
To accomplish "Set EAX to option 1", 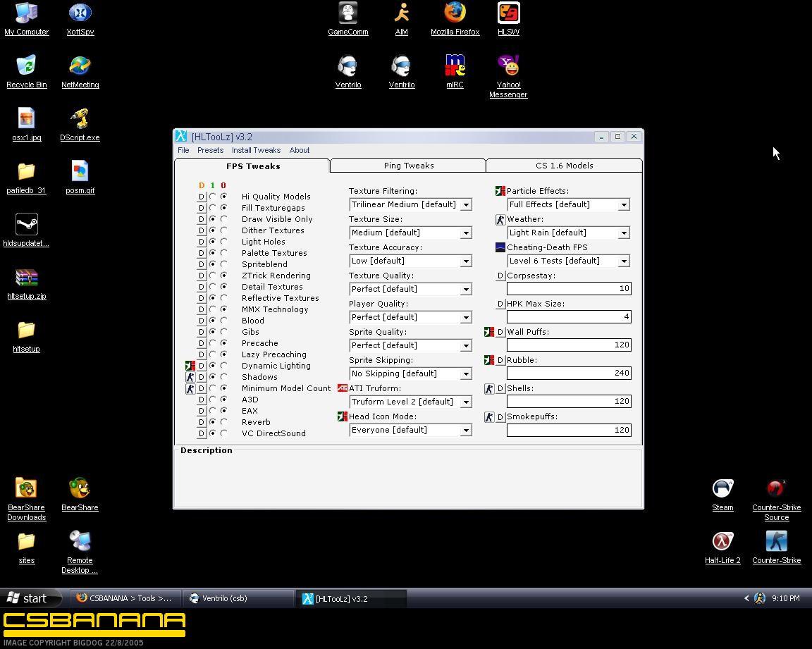I will pos(212,411).
